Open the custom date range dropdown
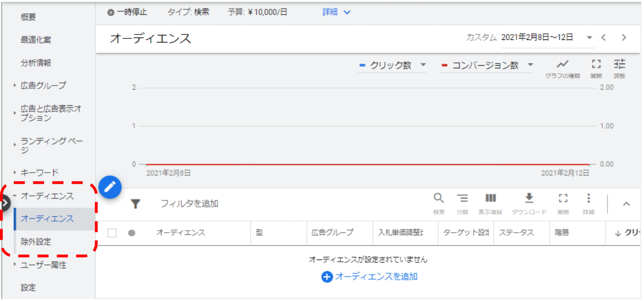Screen dimensions: 644x301 tap(589, 37)
